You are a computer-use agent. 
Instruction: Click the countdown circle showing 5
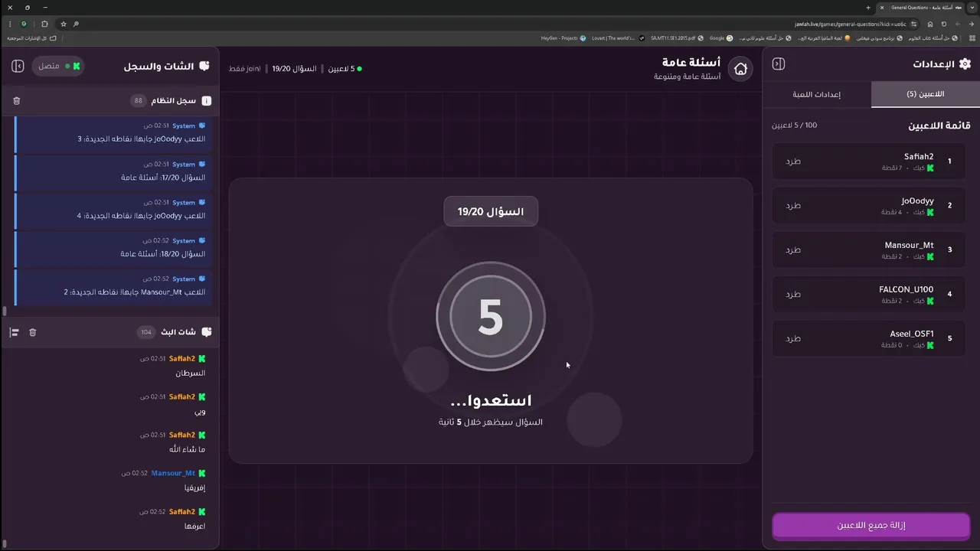[x=491, y=316]
